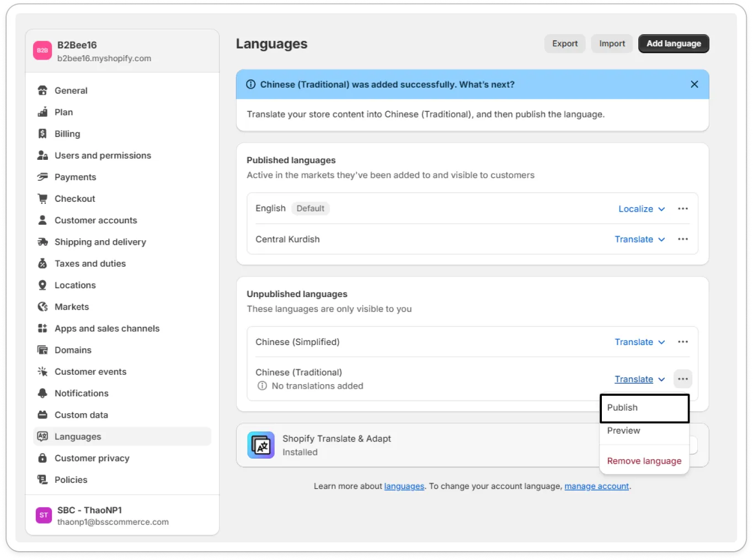
Task: Click the Shipping and delivery truck icon
Action: coord(42,241)
